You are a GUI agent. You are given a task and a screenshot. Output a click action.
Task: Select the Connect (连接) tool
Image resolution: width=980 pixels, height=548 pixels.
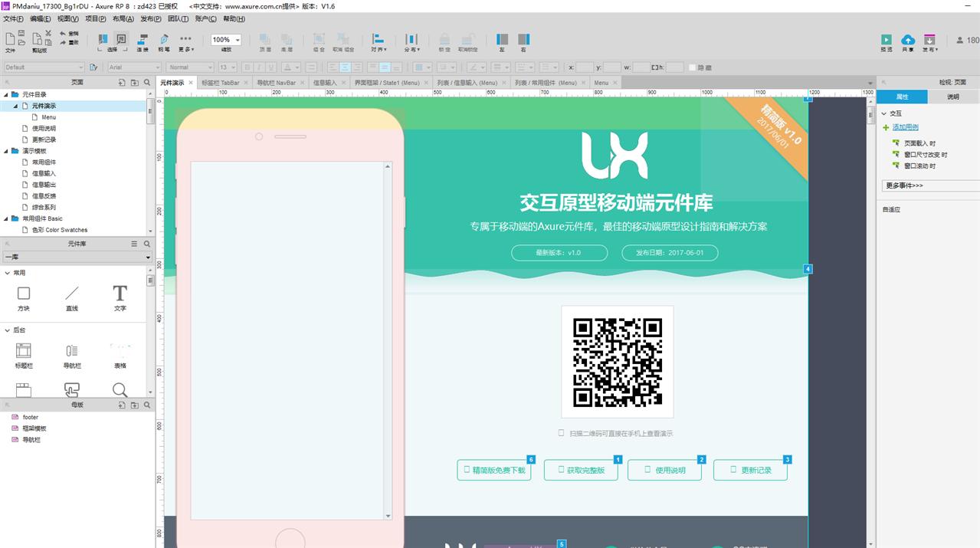pyautogui.click(x=143, y=40)
